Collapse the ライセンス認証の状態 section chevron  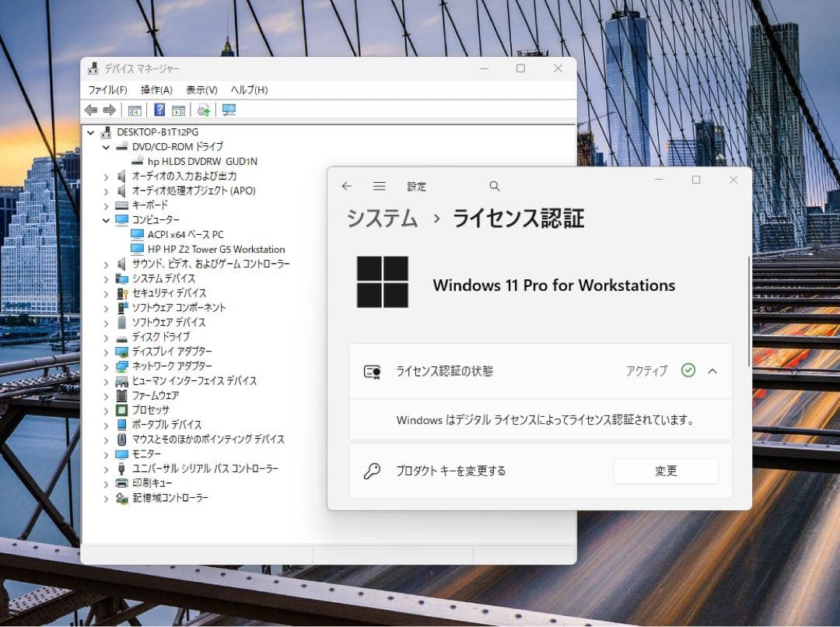coord(712,371)
